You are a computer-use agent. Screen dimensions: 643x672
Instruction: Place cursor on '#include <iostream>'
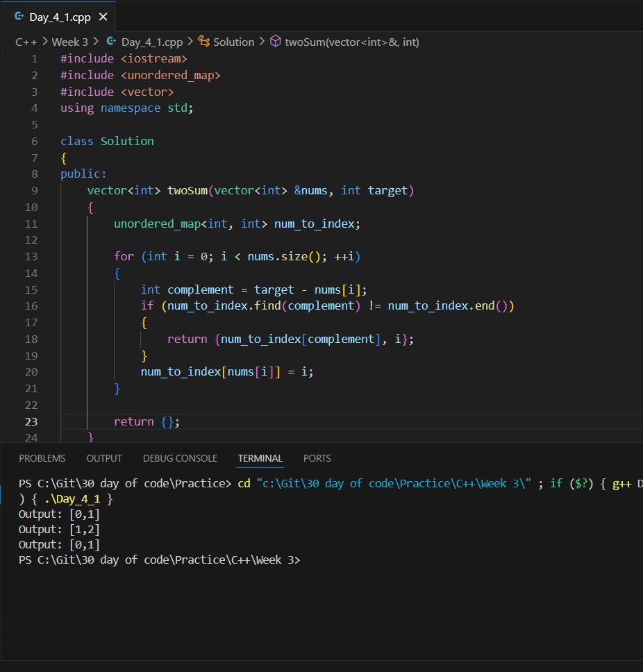(x=124, y=59)
